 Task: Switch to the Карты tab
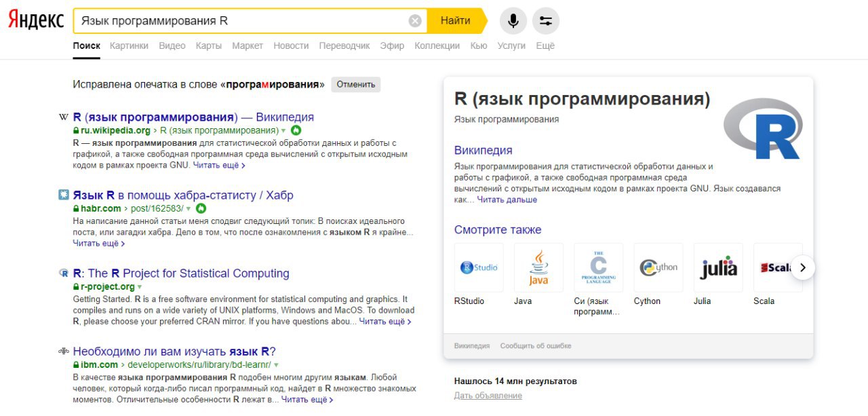[209, 45]
